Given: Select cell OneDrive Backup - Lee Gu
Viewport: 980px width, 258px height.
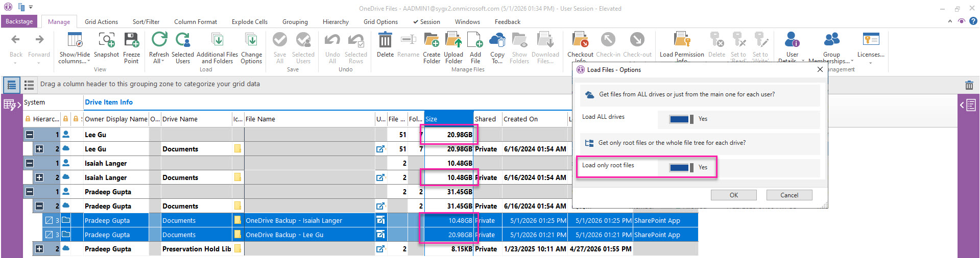Looking at the screenshot, I should (309, 235).
